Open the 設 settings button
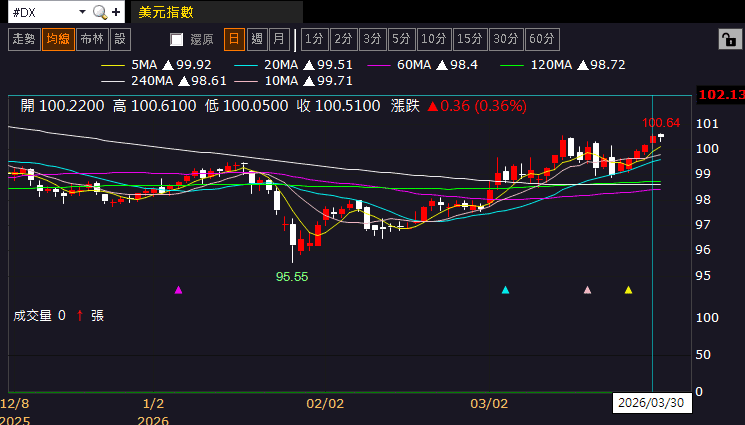745x425 pixels. coord(120,39)
